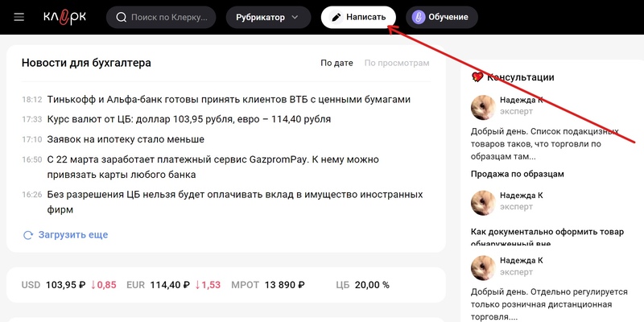
Task: Switch to the По дате tab
Action: point(336,63)
